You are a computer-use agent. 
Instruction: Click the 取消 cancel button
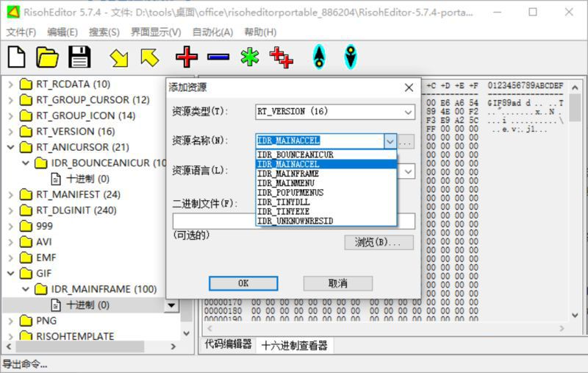[338, 283]
